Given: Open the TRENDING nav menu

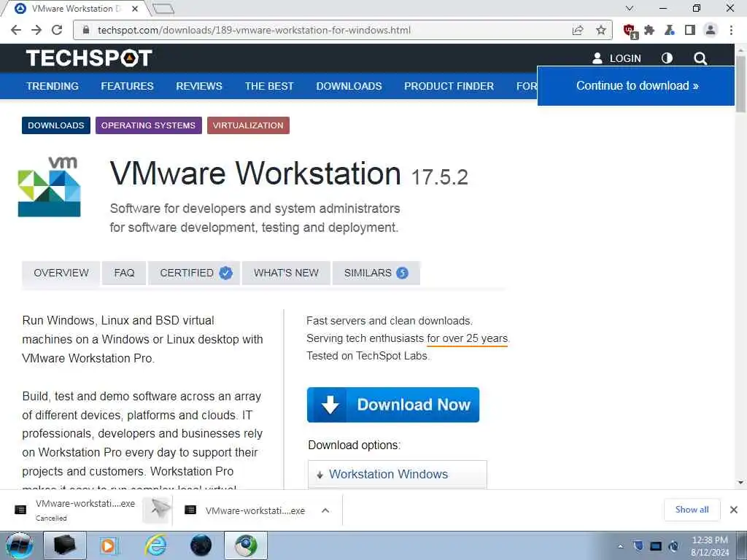Looking at the screenshot, I should click(x=53, y=86).
